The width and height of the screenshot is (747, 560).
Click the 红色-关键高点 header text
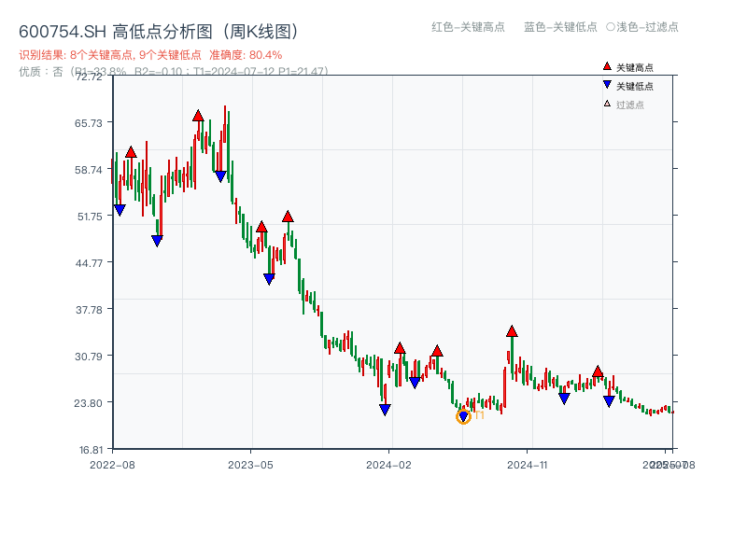(468, 27)
